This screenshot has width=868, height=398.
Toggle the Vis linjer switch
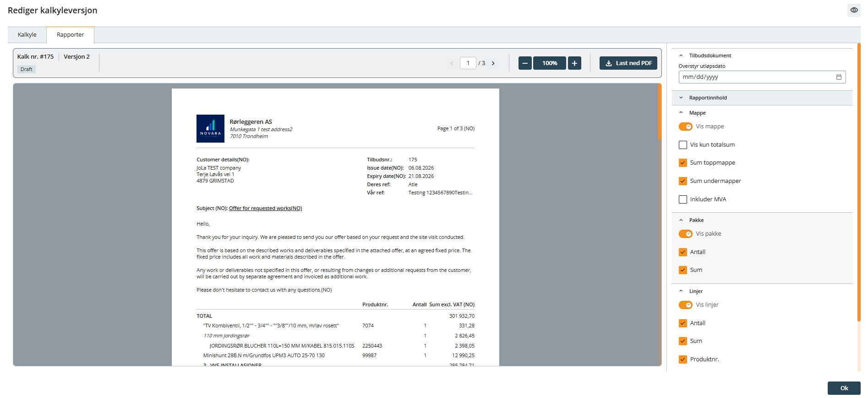[x=686, y=305]
